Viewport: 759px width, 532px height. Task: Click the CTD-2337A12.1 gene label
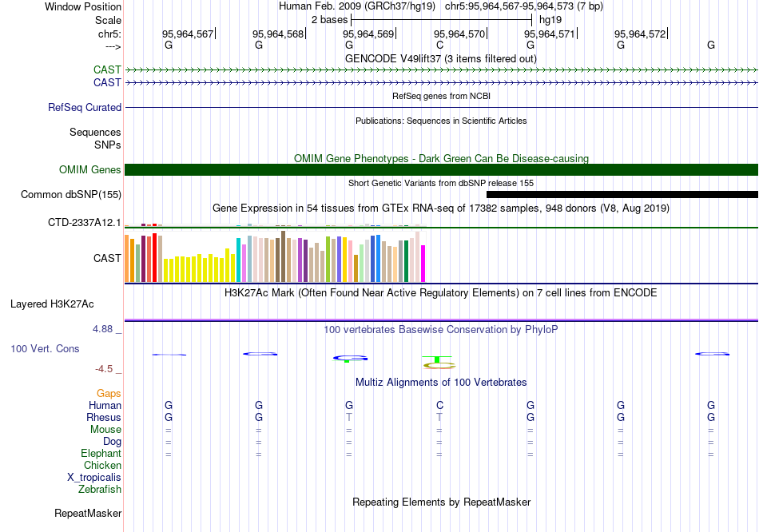pos(85,222)
